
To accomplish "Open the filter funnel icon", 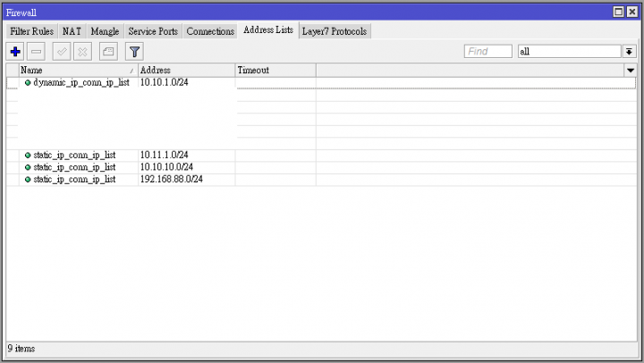I will click(x=134, y=52).
